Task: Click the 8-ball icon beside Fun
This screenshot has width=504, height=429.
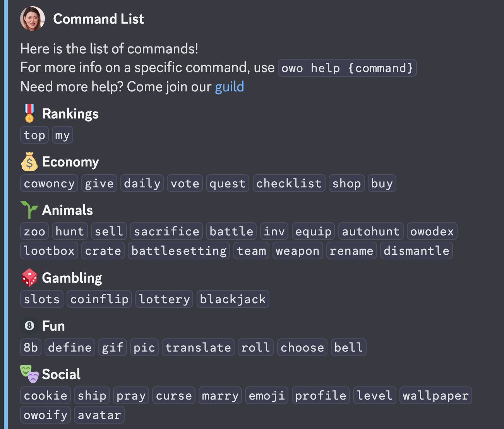Action: tap(29, 326)
